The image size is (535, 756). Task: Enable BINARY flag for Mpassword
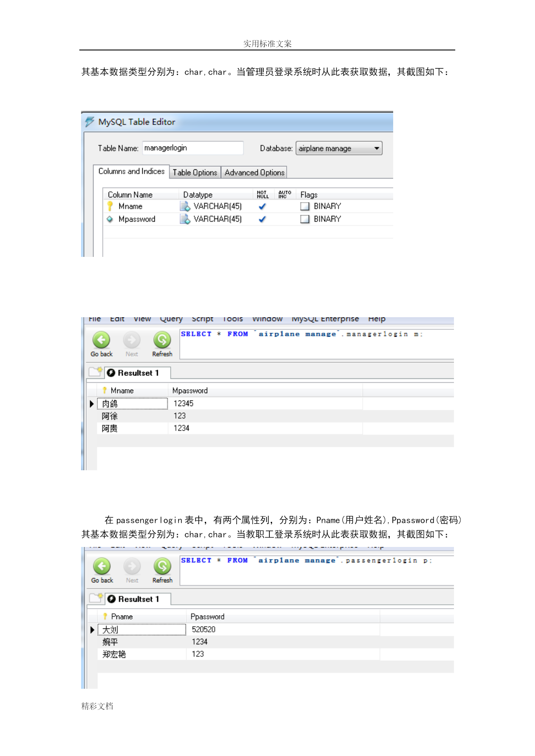[305, 219]
